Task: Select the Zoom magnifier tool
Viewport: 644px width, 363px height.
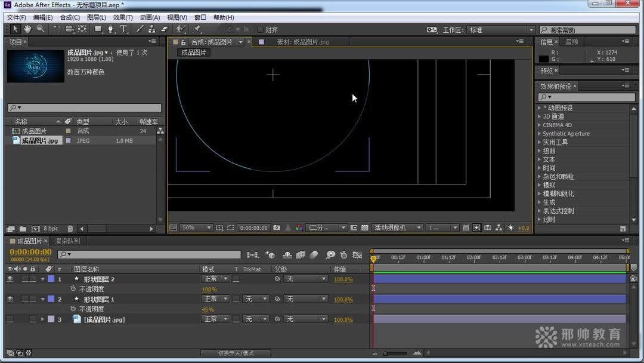Action: (x=40, y=29)
